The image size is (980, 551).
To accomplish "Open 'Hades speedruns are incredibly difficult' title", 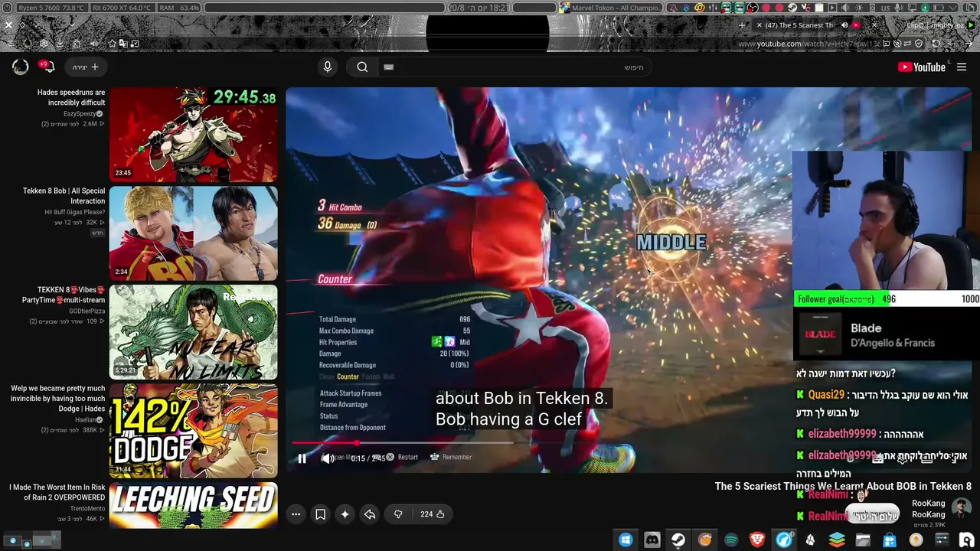I will pos(71,97).
